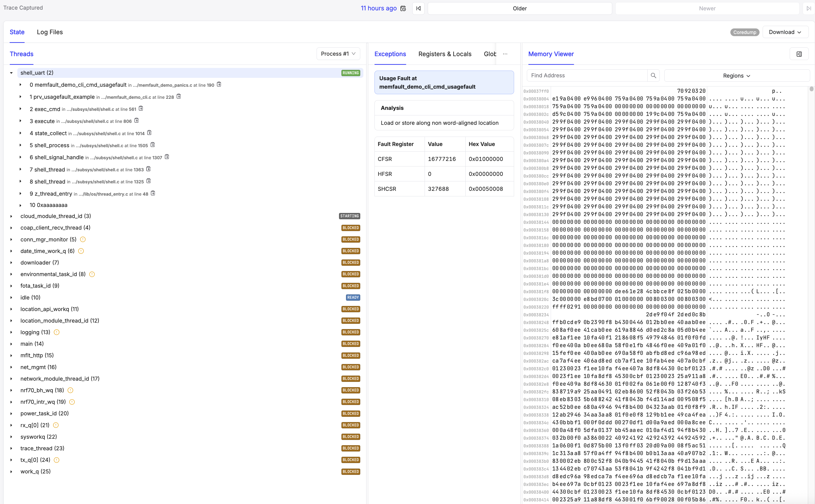The image size is (815, 504).
Task: Open the Registers & Locals tab
Action: click(x=445, y=54)
